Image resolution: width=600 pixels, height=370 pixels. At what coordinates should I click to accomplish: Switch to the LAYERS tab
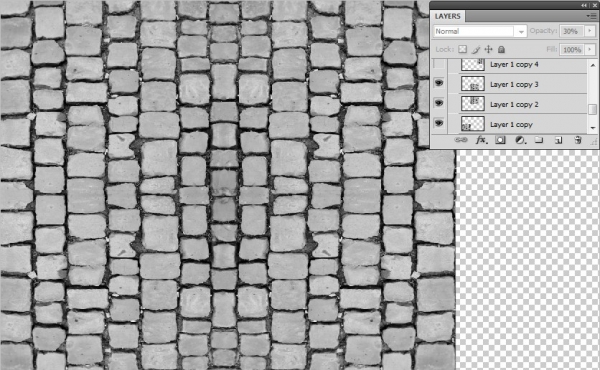[448, 16]
